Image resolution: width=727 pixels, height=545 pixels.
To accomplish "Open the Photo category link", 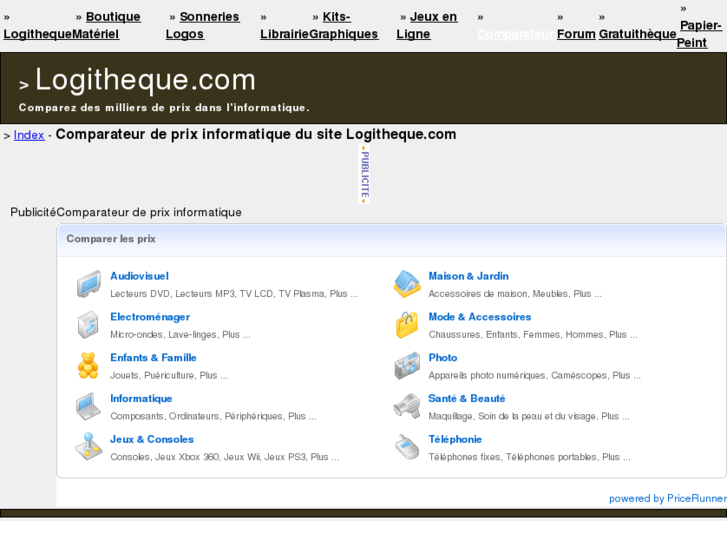I will tap(443, 358).
